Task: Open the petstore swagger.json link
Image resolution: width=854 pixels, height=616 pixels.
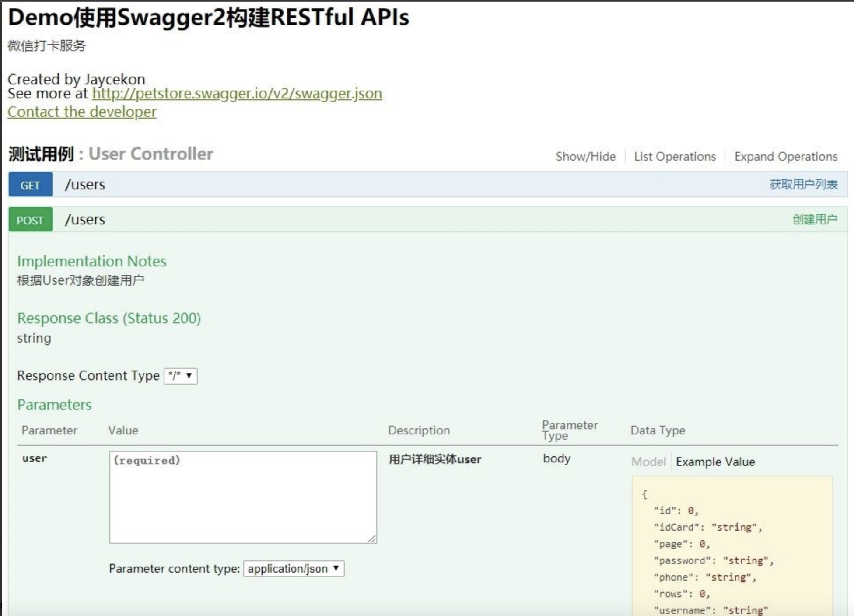Action: [237, 94]
